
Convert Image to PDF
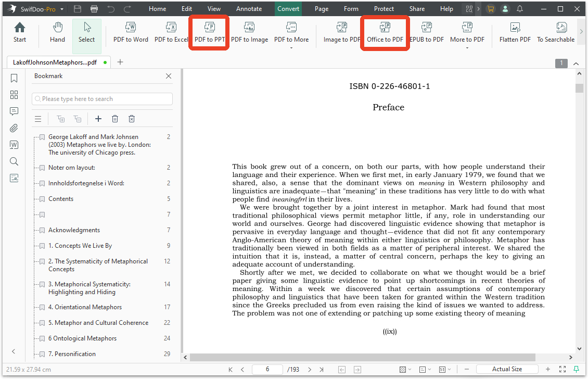coord(342,33)
